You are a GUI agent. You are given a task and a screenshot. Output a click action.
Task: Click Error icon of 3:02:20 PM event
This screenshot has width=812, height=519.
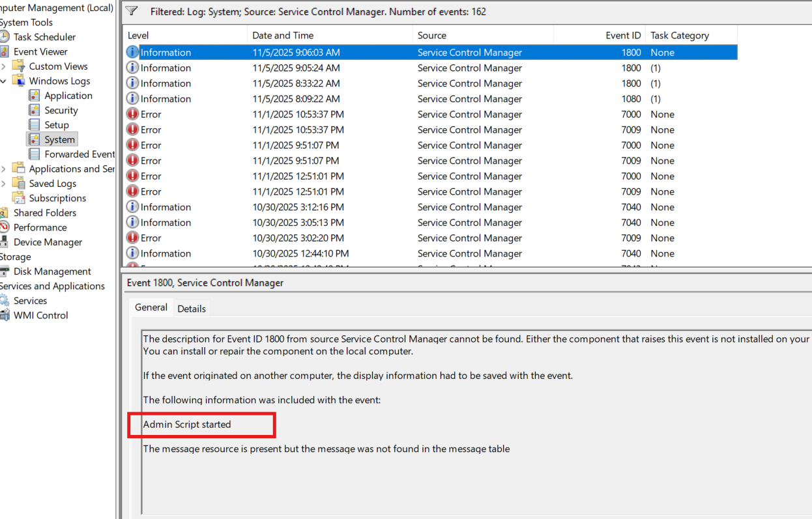[x=132, y=238]
